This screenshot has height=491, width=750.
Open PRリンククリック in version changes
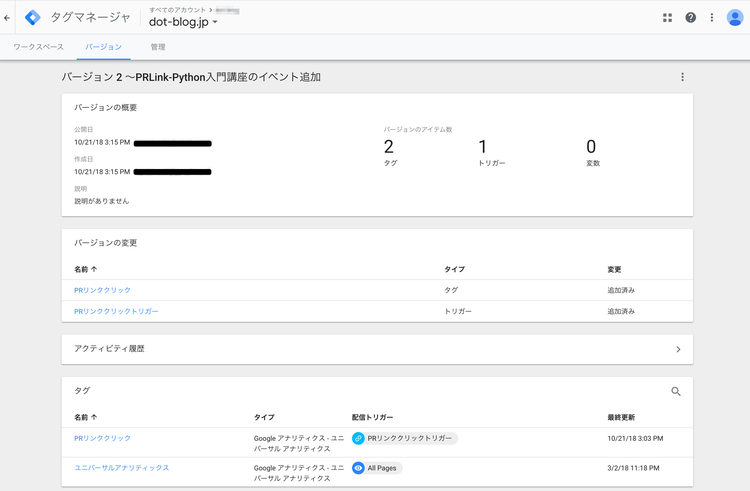click(102, 290)
